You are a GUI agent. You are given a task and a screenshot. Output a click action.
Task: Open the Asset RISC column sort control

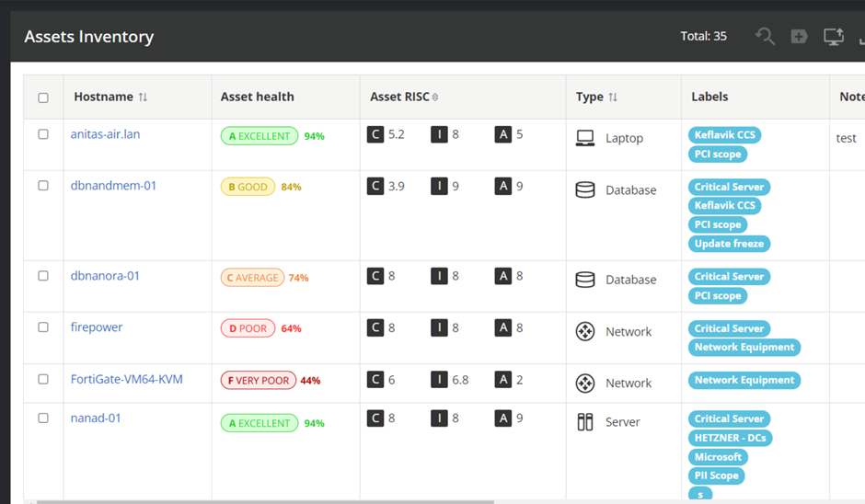(x=435, y=97)
